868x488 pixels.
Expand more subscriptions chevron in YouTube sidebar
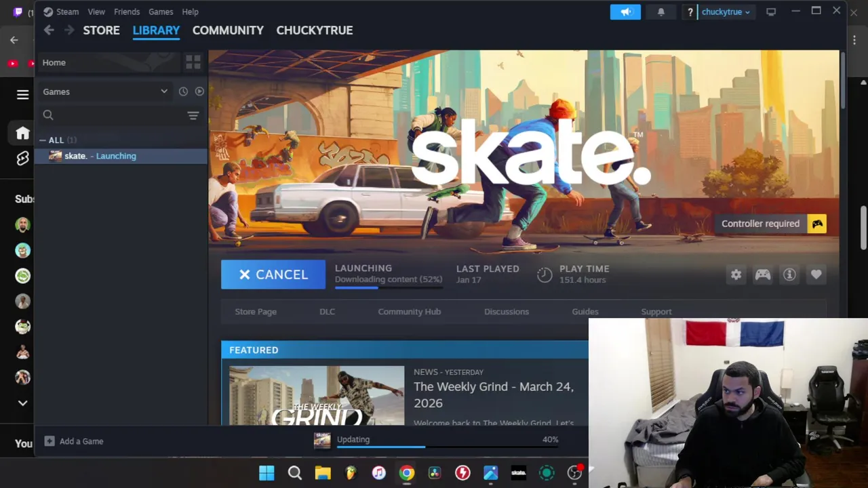[x=22, y=403]
